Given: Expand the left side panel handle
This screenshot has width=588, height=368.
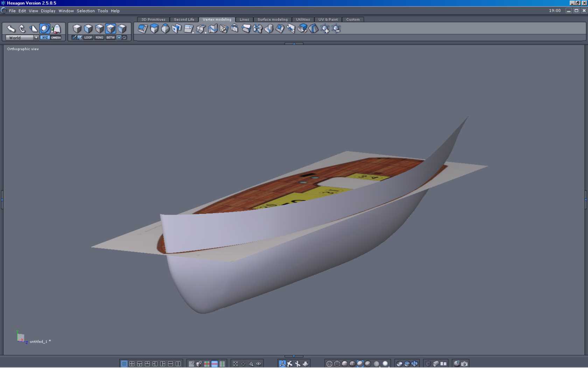Looking at the screenshot, I should click(x=2, y=200).
